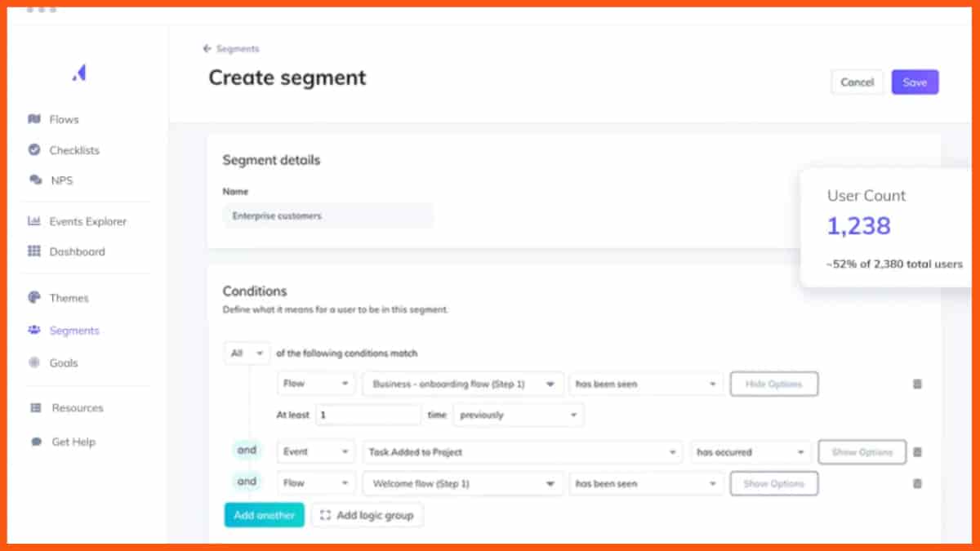Viewport: 980px width, 551px height.
Task: Click the NPS chat bubbles icon
Action: coord(35,180)
